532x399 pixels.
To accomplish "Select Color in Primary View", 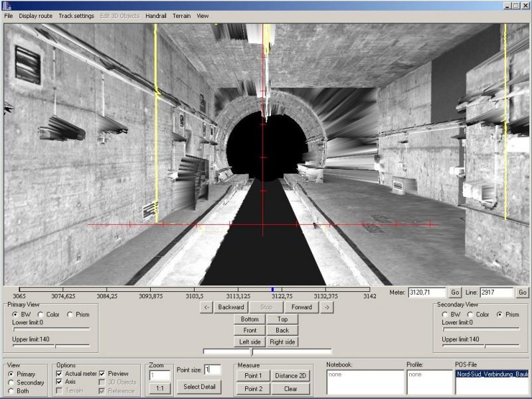I will pos(41,315).
